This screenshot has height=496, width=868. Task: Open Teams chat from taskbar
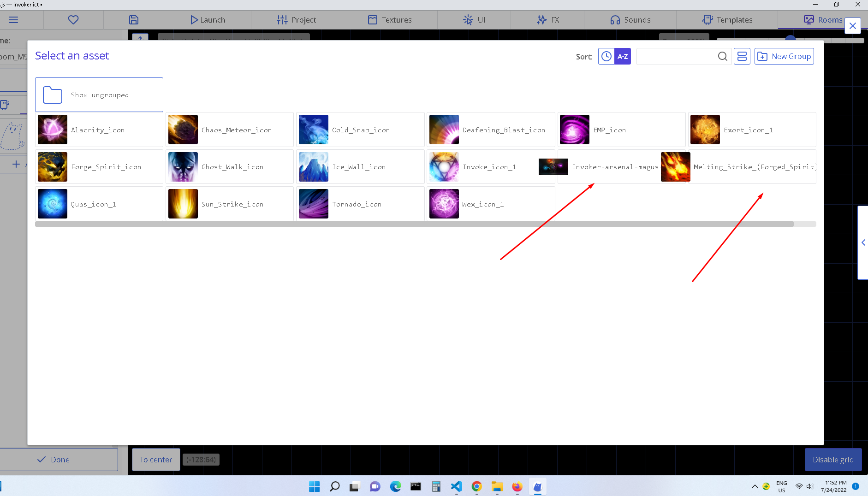pyautogui.click(x=375, y=486)
